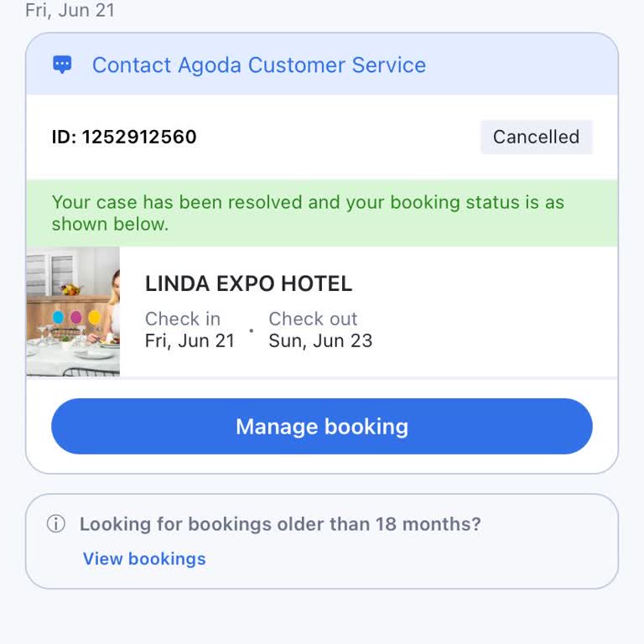Image resolution: width=644 pixels, height=644 pixels.
Task: Tap the green case resolved banner
Action: coord(322,213)
